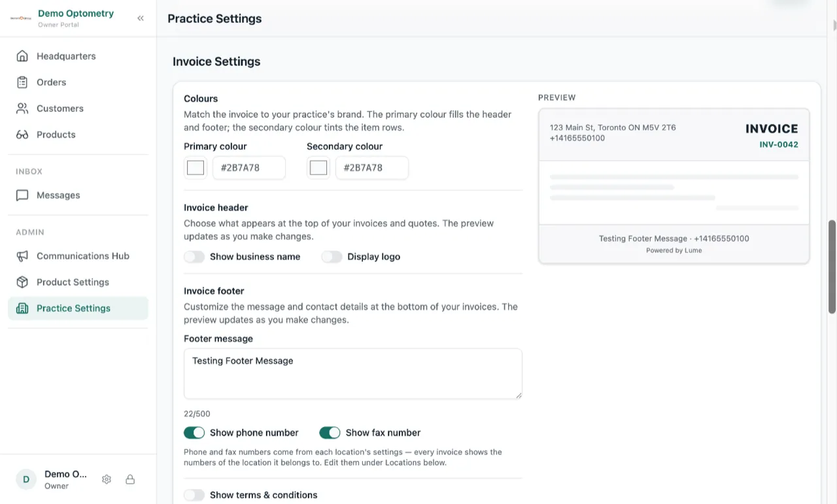Click the Product Settings box icon
Image resolution: width=837 pixels, height=504 pixels.
click(x=22, y=282)
